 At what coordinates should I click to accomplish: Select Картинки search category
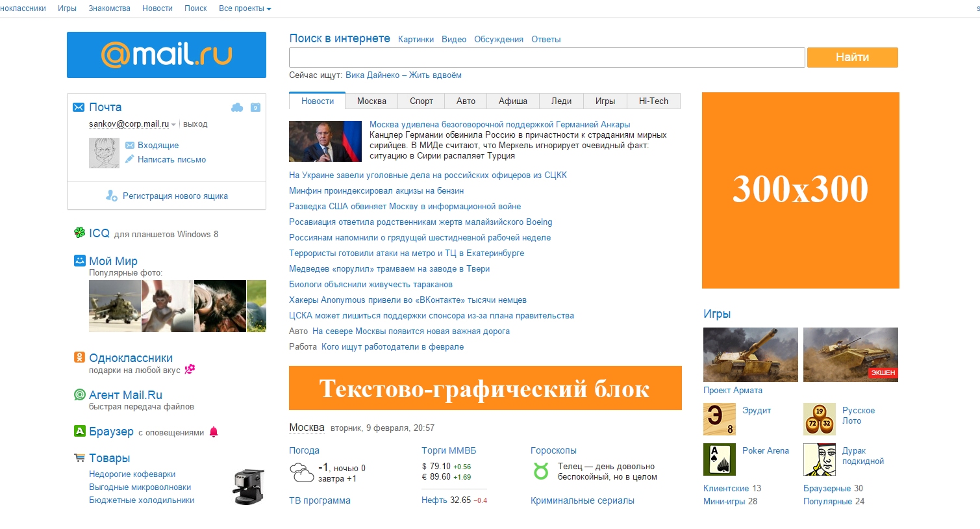(416, 39)
